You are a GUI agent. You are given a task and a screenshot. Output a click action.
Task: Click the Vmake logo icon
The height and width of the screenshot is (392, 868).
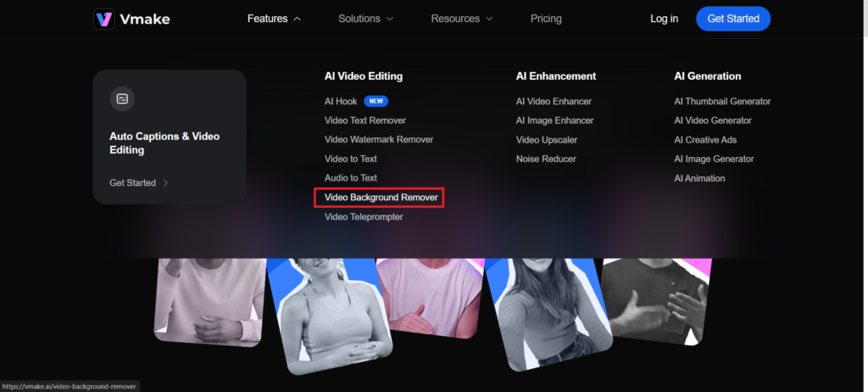104,19
